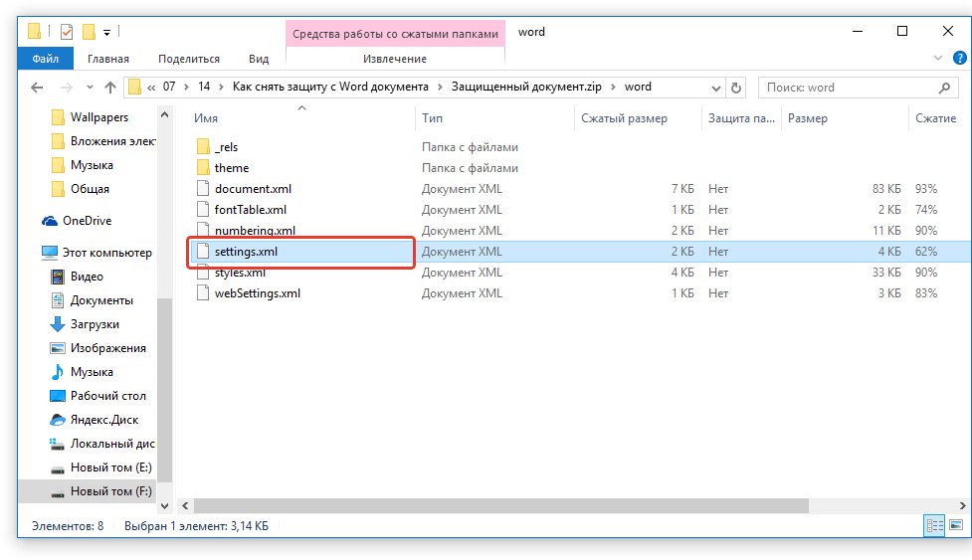Switch to large thumbnails view icon
This screenshot has height=560, width=972.
pos(956,526)
